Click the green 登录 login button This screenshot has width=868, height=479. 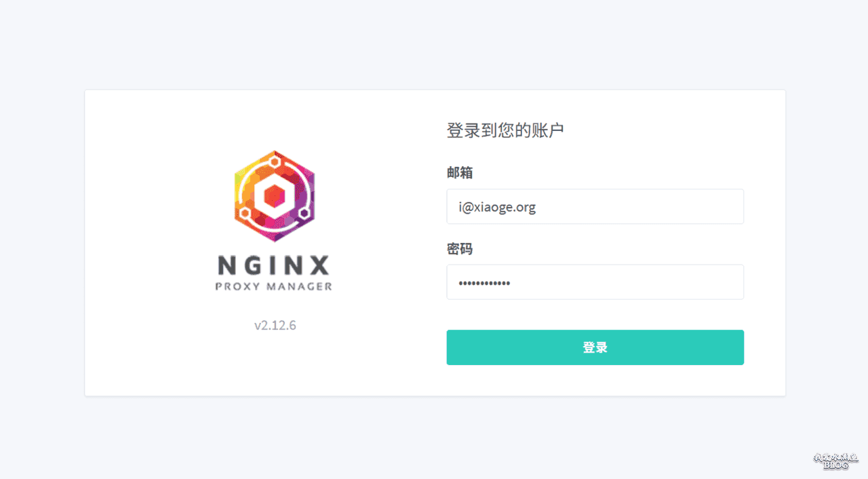595,347
